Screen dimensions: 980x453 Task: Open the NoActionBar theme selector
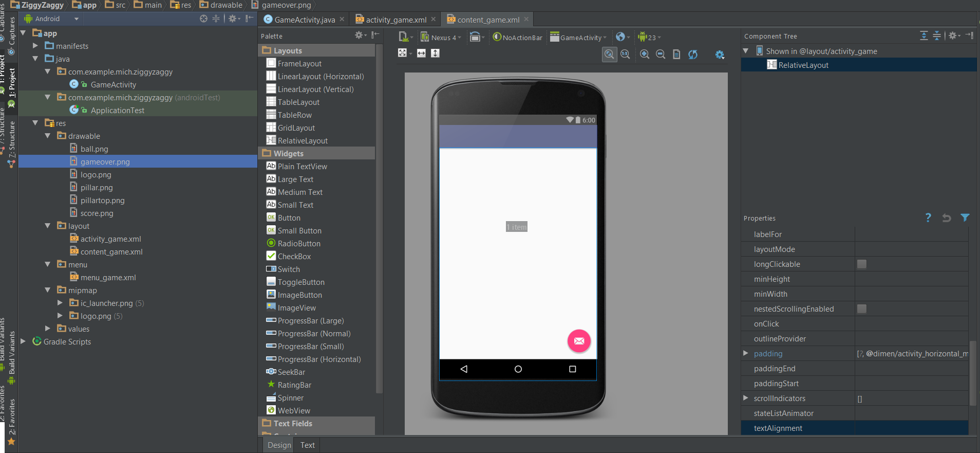518,37
